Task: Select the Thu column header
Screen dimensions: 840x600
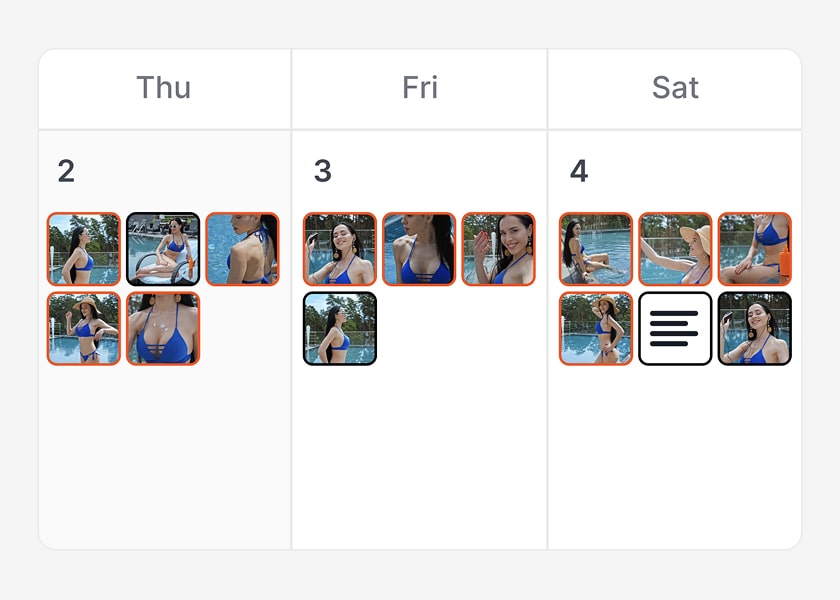Action: click(x=163, y=88)
